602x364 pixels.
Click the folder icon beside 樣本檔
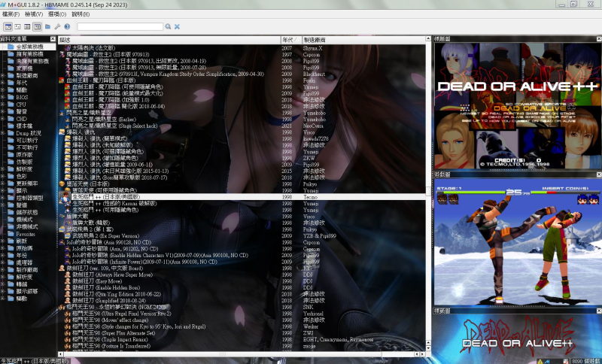11,126
